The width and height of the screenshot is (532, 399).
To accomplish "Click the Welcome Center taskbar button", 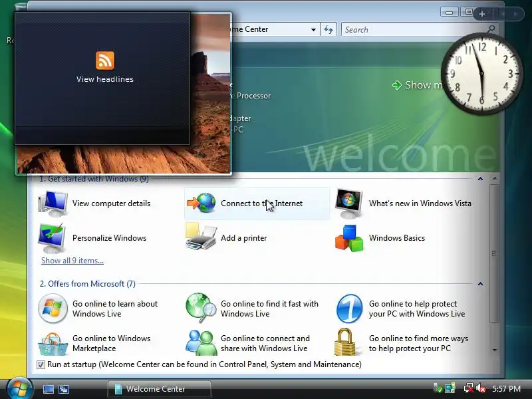I will coord(160,389).
